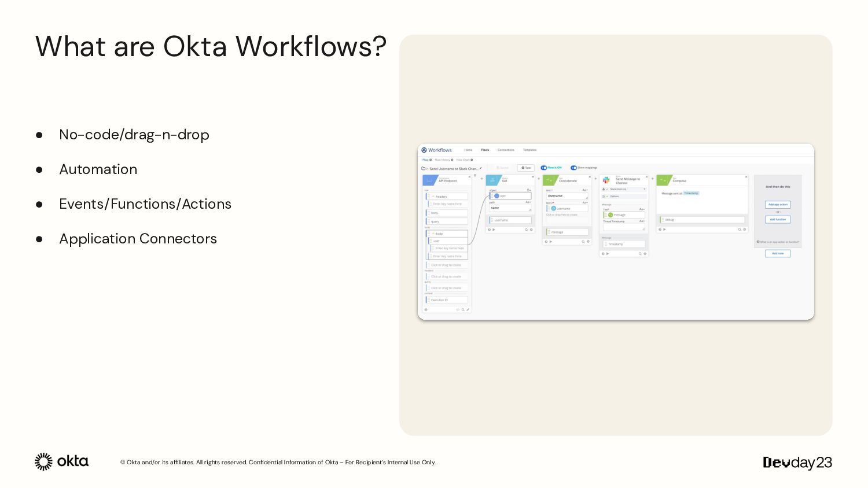Click the green Concatenate card icon
Image resolution: width=868 pixels, height=488 pixels.
550,180
